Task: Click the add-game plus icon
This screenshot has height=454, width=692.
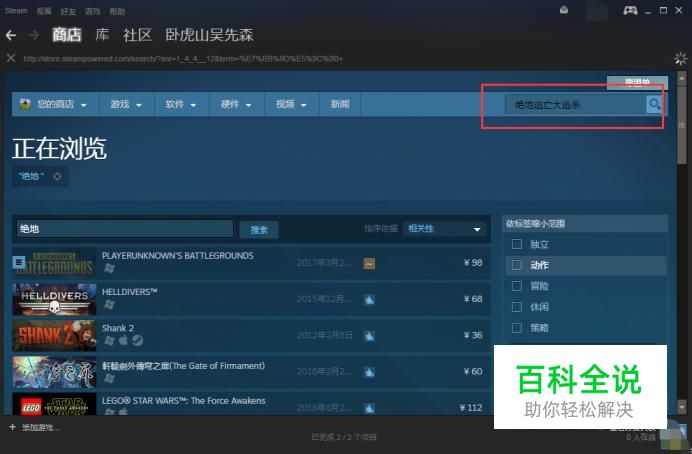Action: click(x=12, y=427)
